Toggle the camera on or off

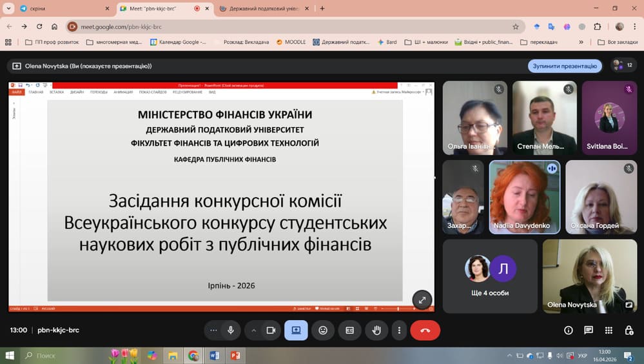pos(271,330)
